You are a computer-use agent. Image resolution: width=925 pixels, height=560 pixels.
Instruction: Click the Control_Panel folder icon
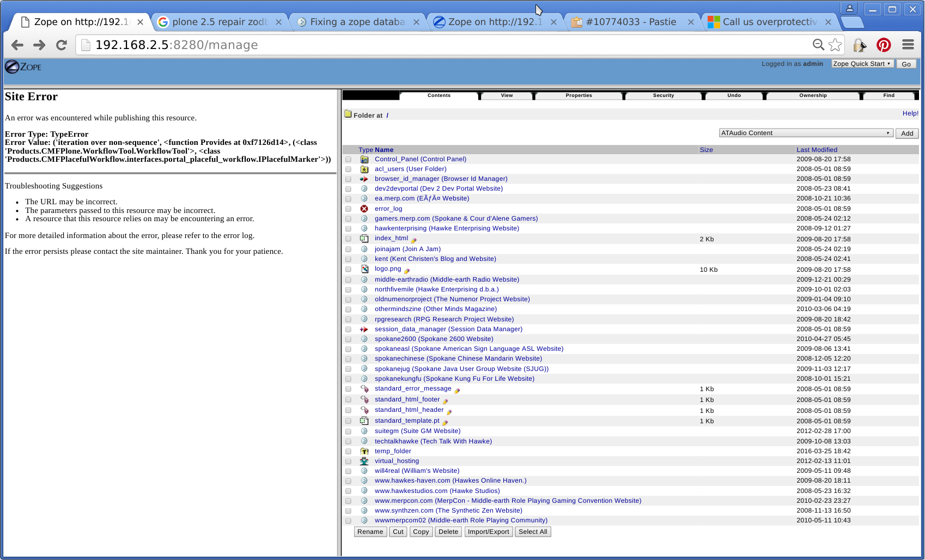[x=364, y=160]
